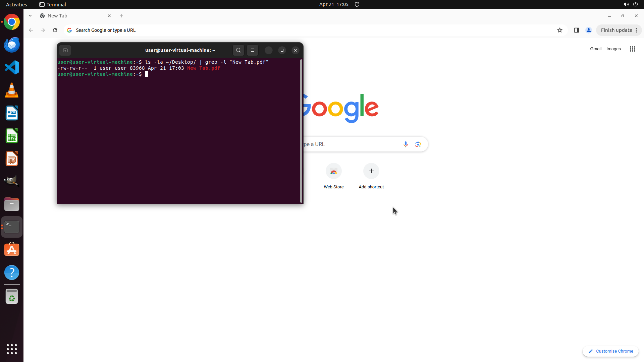Expand the tab search dropdown
The width and height of the screenshot is (644, 362).
[x=30, y=16]
